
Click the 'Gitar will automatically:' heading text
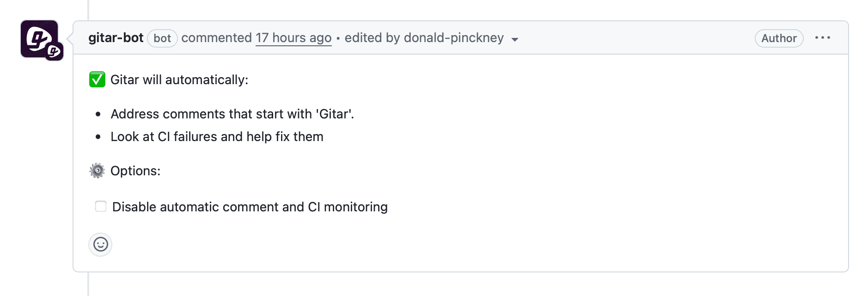click(179, 80)
